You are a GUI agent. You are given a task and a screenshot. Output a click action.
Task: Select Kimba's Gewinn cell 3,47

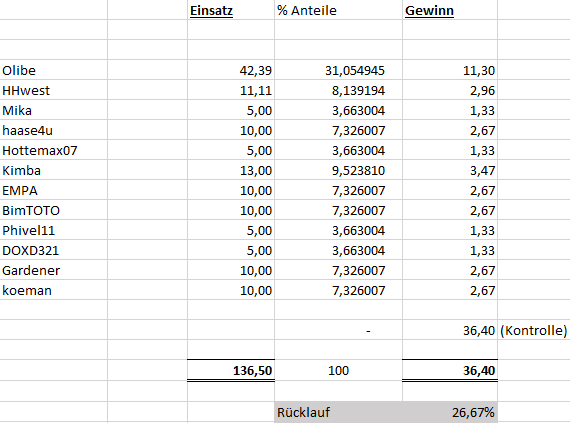pos(450,170)
